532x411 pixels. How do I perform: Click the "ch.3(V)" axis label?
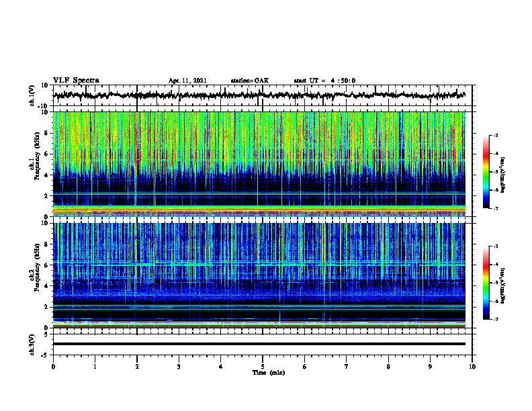32,345
